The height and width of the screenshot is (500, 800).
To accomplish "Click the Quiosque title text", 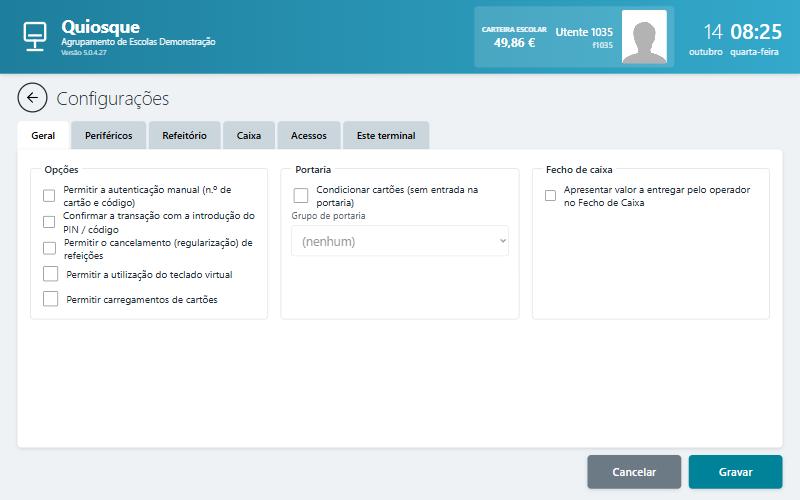I will pos(101,27).
